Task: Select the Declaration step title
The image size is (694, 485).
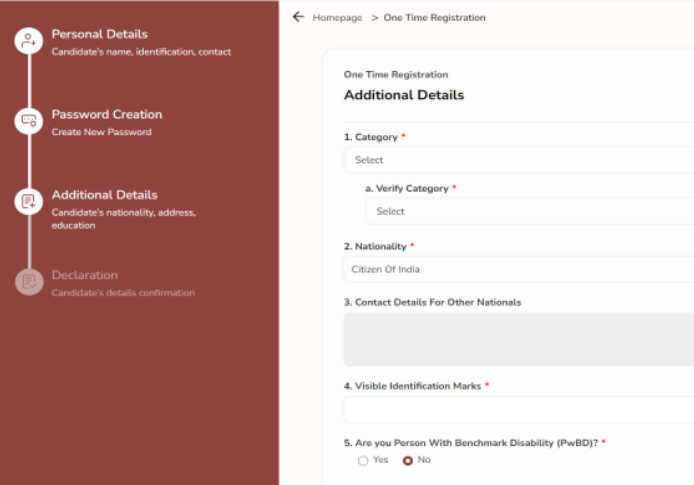Action: point(85,275)
